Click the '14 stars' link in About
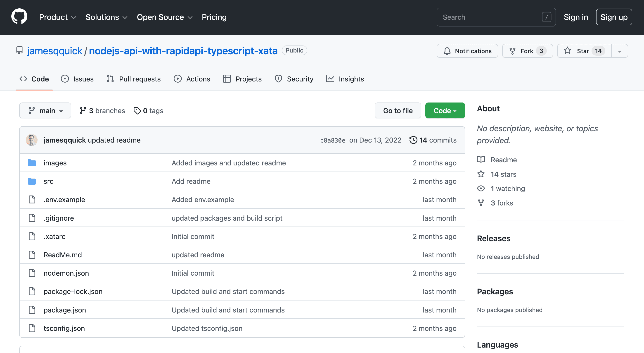 tap(504, 174)
